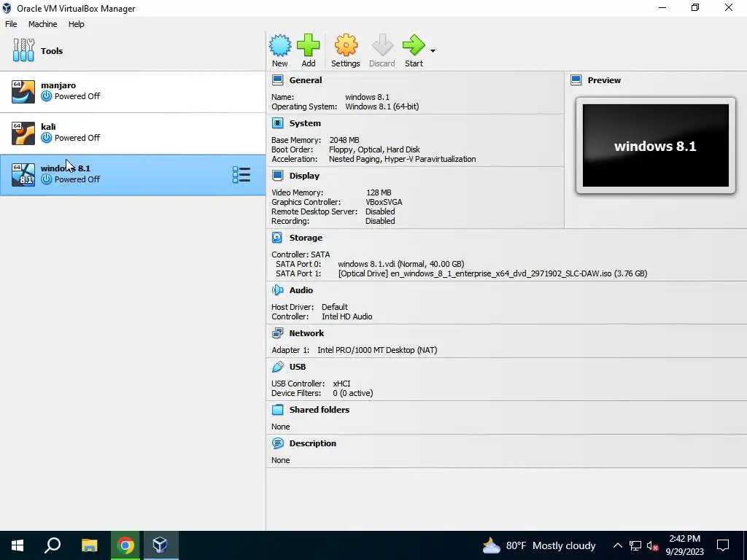Viewport: 747px width, 560px height.
Task: Click the Display section header
Action: point(304,176)
